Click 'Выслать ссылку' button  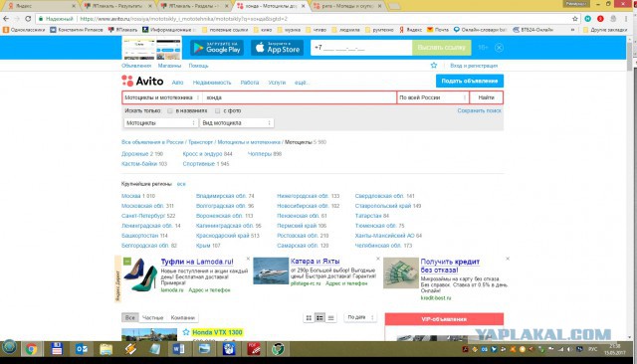442,48
